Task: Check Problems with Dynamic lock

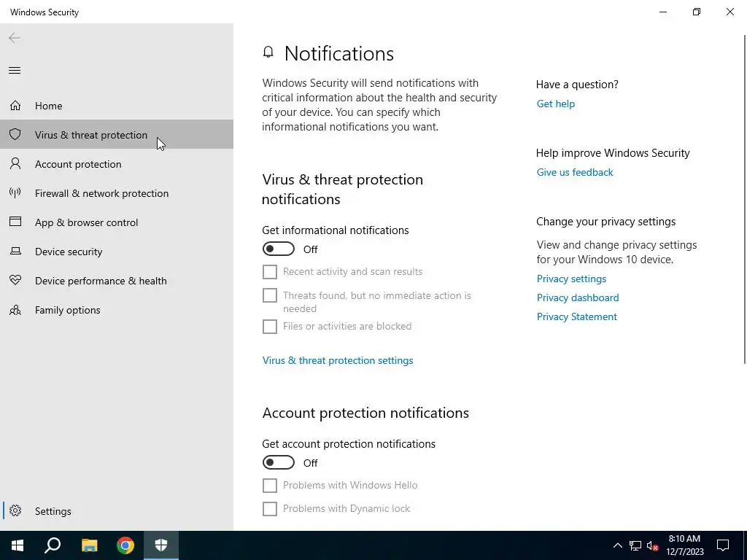Action: pyautogui.click(x=270, y=508)
